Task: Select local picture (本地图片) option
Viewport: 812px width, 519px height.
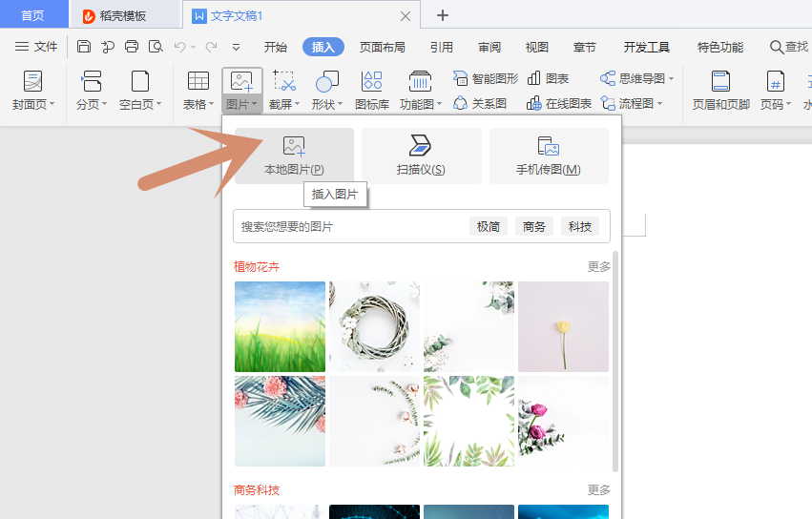Action: point(294,156)
